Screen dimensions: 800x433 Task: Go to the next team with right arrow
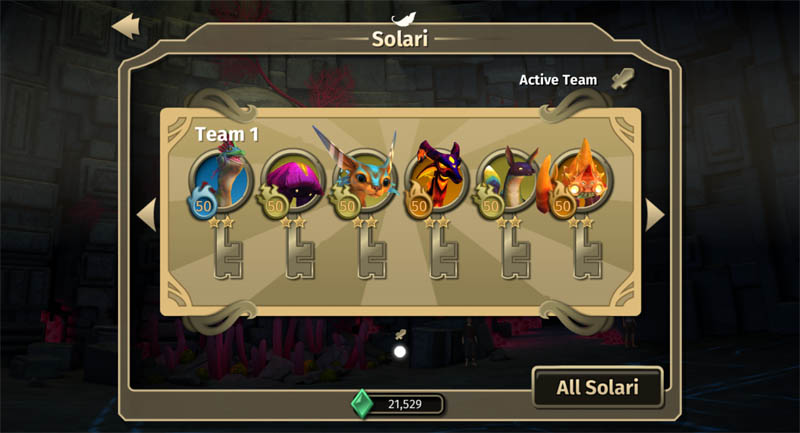click(x=655, y=215)
